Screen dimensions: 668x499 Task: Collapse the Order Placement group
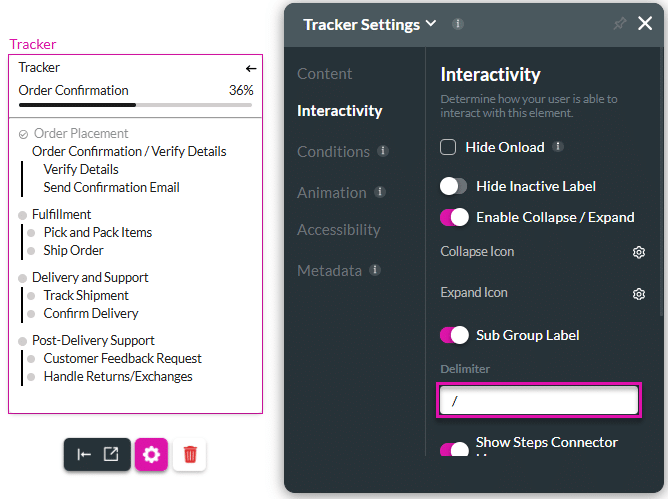click(x=24, y=134)
